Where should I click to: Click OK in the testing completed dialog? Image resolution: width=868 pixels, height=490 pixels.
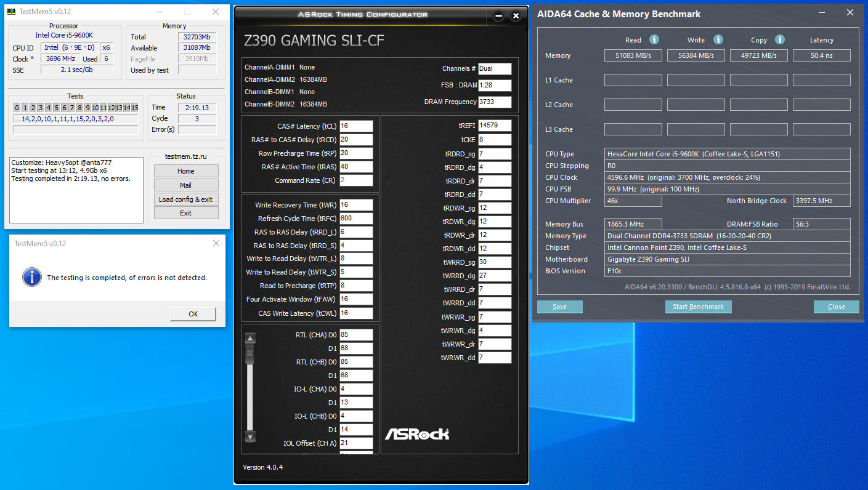coord(193,314)
